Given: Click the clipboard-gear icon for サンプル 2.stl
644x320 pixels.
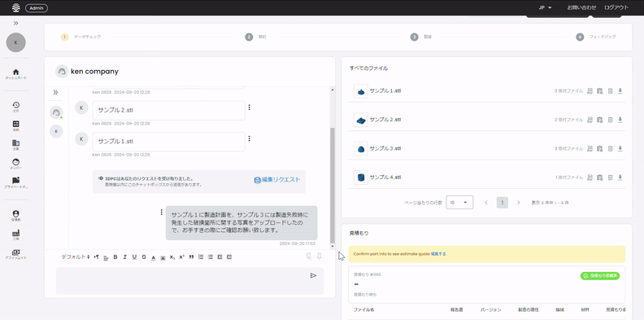Looking at the screenshot, I should click(599, 120).
